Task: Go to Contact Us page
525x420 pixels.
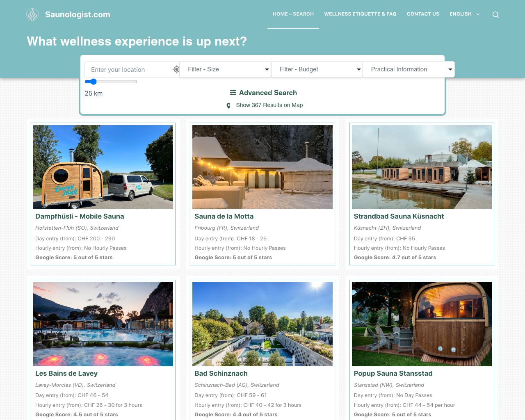Action: tap(423, 14)
